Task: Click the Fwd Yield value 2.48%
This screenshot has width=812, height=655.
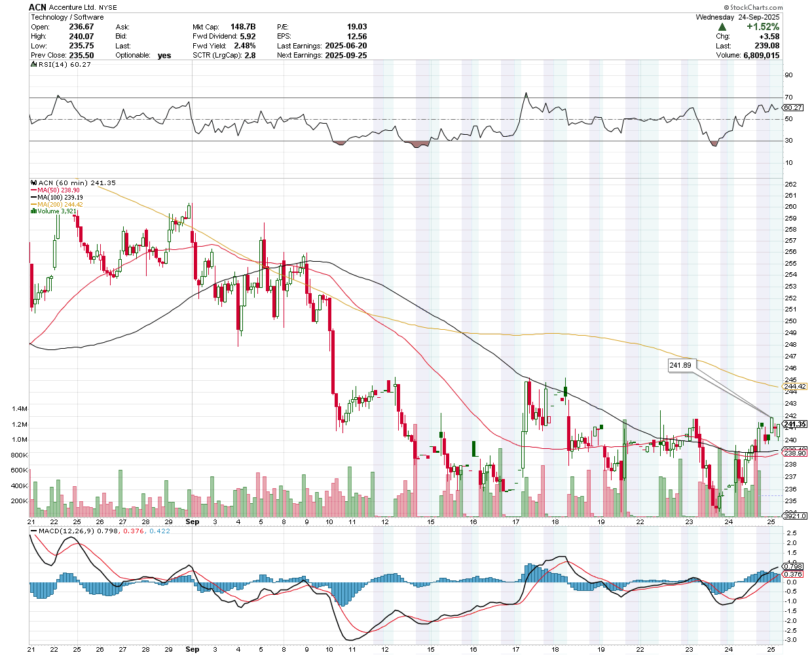Action: tap(245, 46)
